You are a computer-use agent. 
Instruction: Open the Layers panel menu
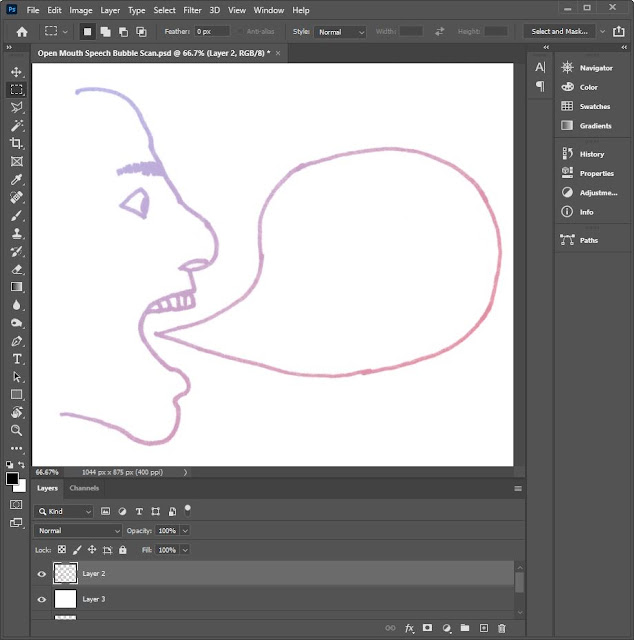(518, 489)
